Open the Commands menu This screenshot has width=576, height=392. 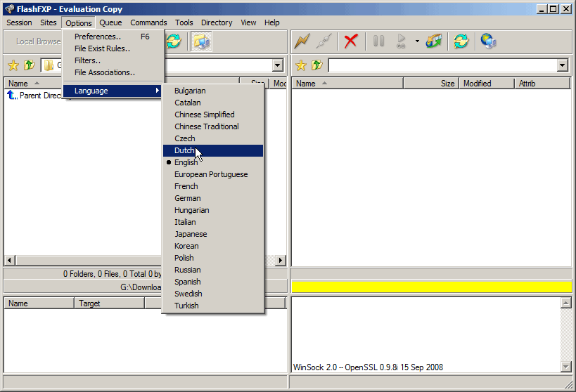[x=148, y=22]
